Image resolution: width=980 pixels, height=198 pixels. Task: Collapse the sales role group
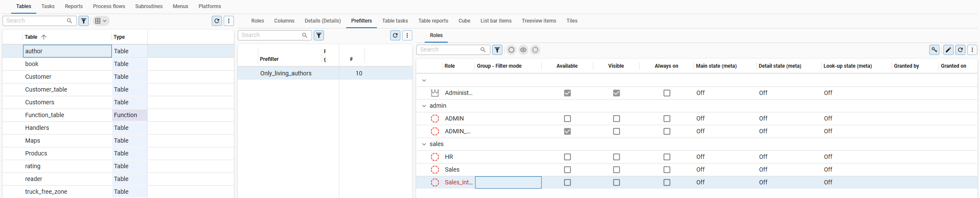pos(424,144)
